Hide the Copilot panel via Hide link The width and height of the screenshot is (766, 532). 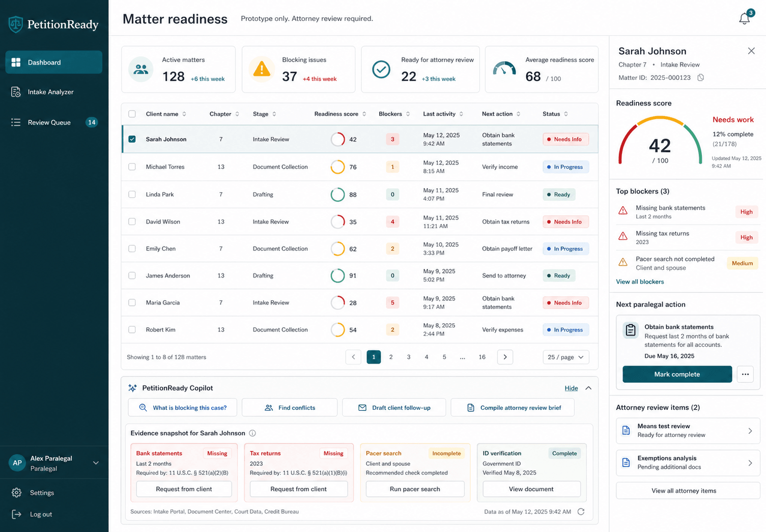point(571,388)
